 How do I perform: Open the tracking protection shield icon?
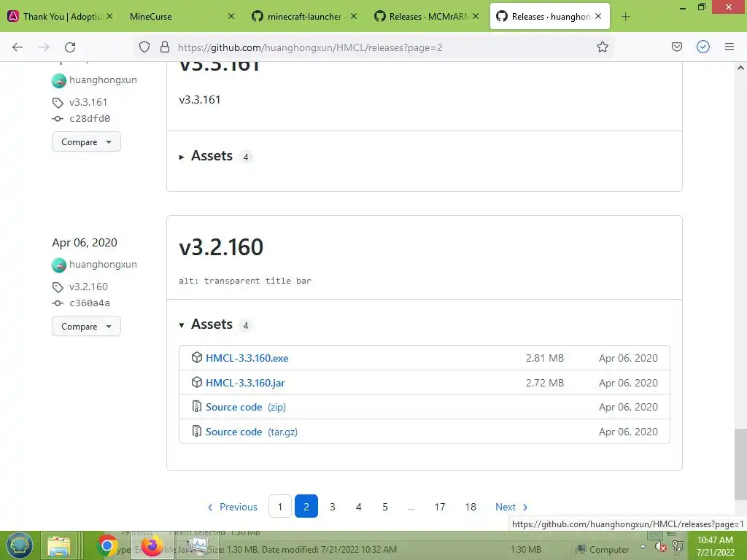pyautogui.click(x=144, y=47)
